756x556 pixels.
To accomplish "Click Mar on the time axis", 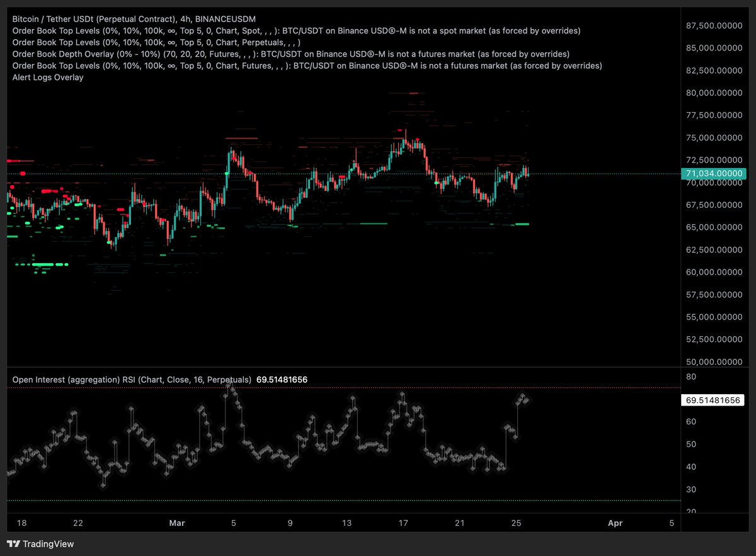I will pyautogui.click(x=176, y=523).
